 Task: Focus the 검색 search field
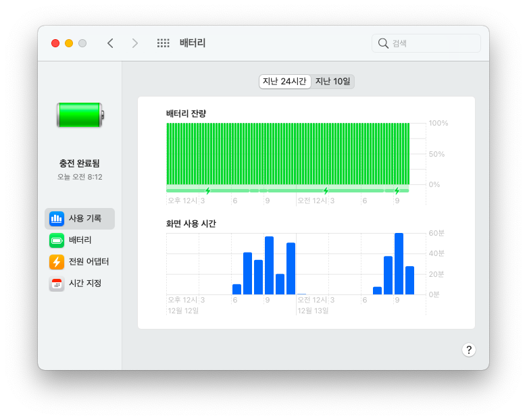432,43
